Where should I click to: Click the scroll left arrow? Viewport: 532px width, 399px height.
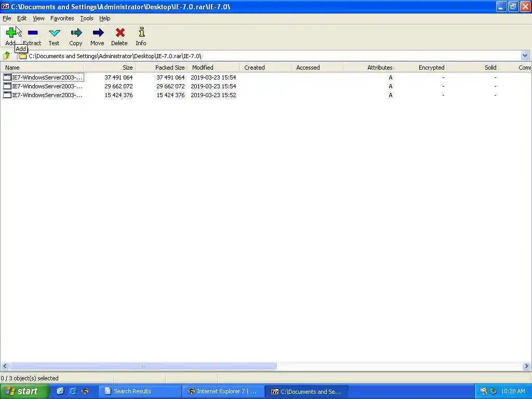pos(5,366)
